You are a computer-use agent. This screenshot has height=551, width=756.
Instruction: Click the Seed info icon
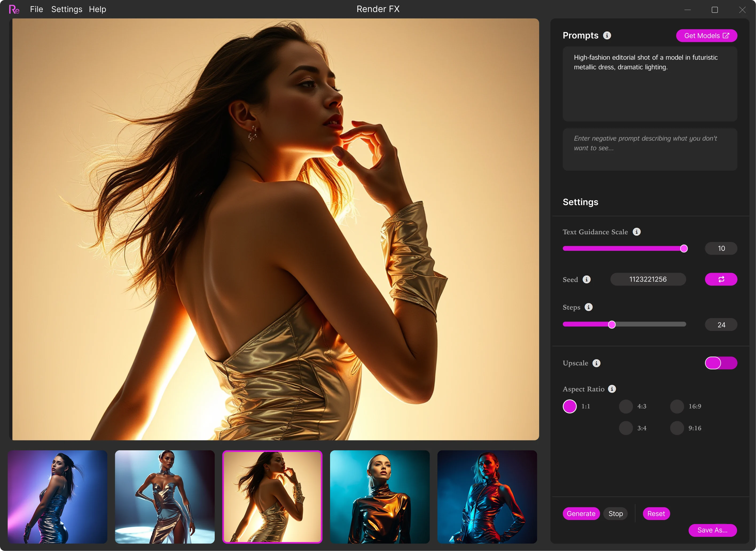pyautogui.click(x=587, y=279)
